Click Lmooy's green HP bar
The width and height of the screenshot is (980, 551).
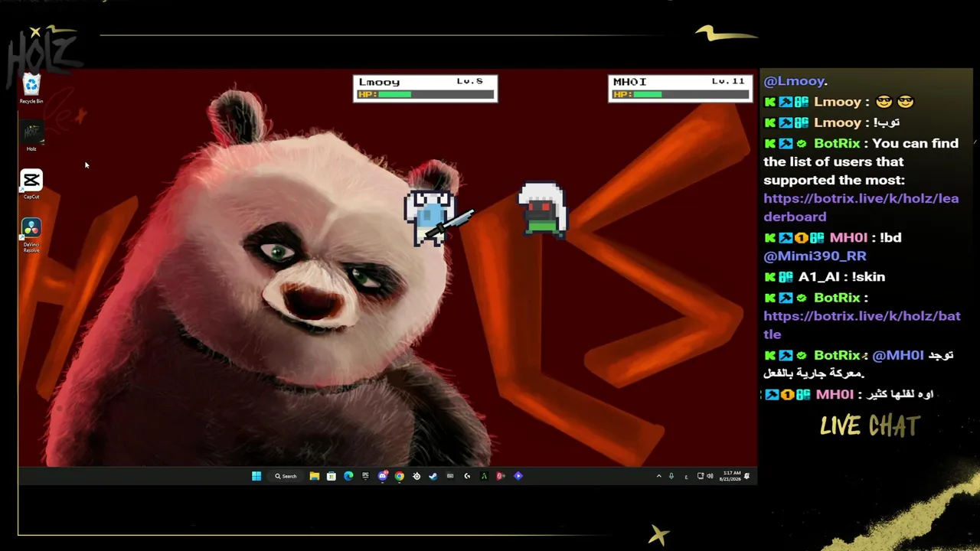(395, 94)
